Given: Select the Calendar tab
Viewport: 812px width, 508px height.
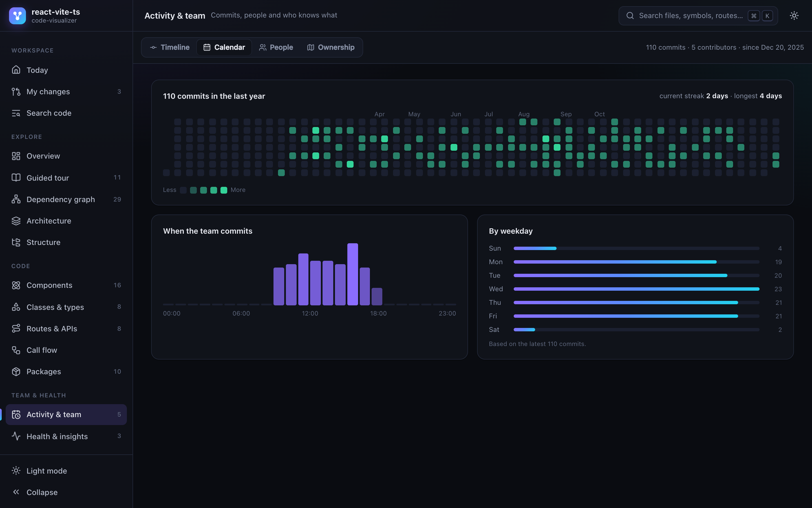Looking at the screenshot, I should point(224,47).
